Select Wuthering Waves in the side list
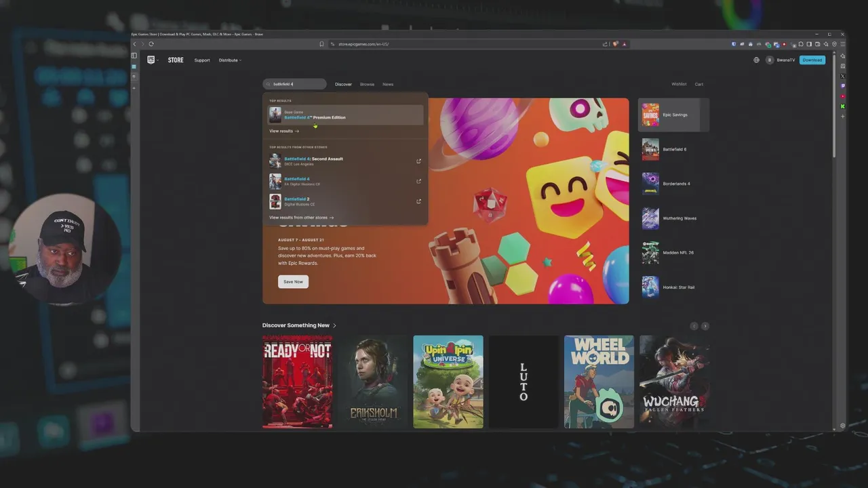Screen dimensions: 868x488 [673, 218]
